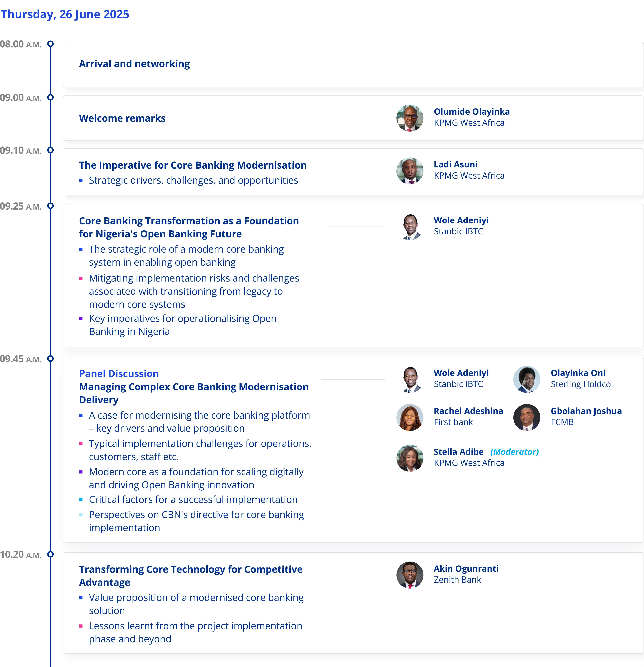Click Akin Ogunranti's profile photo
The image size is (644, 667).
point(410,575)
